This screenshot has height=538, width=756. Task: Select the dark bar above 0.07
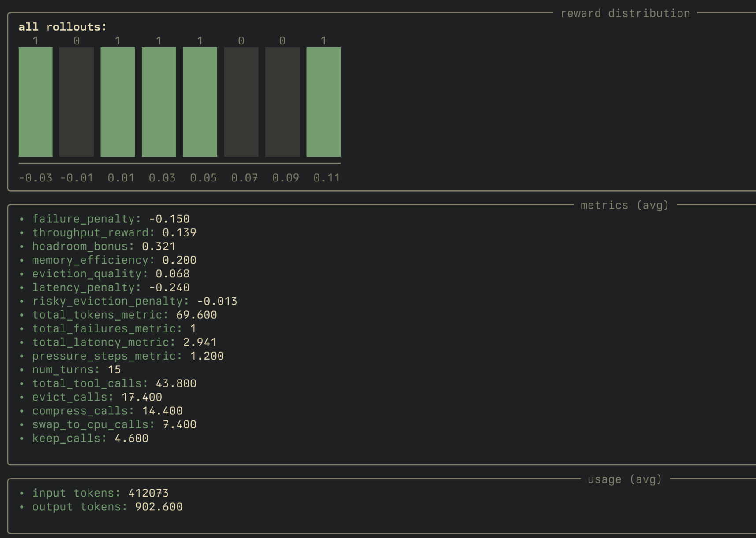(x=241, y=102)
